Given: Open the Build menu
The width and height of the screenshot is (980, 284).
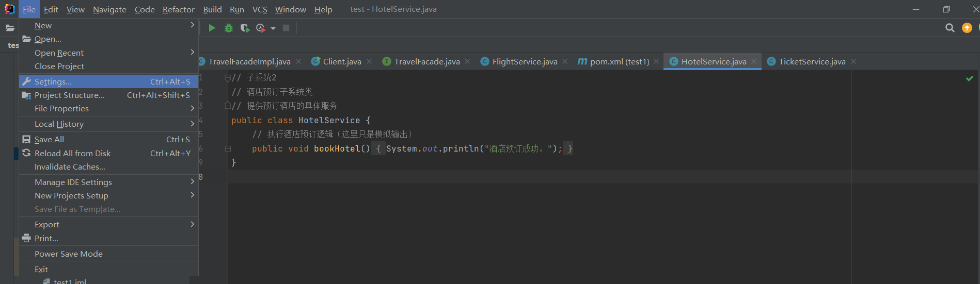Looking at the screenshot, I should tap(212, 9).
